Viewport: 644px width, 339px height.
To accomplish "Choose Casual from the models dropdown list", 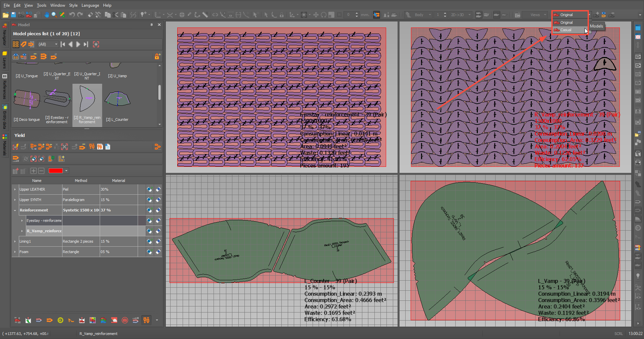I will point(566,30).
